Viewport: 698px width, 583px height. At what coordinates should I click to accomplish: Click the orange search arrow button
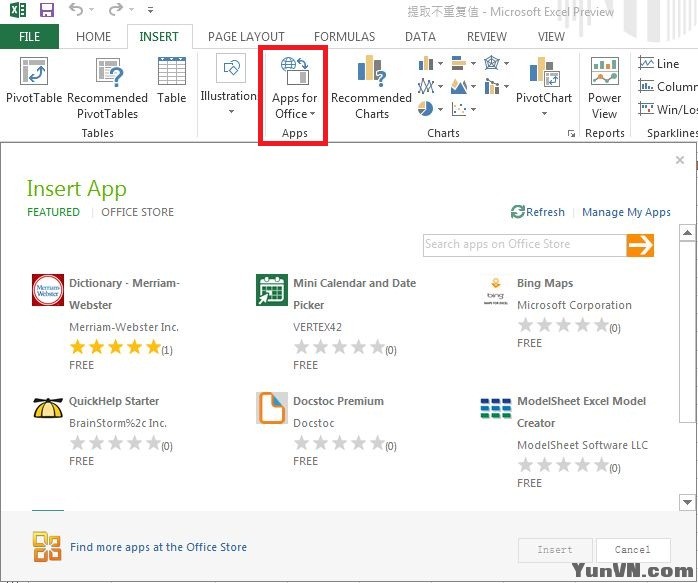pos(640,245)
